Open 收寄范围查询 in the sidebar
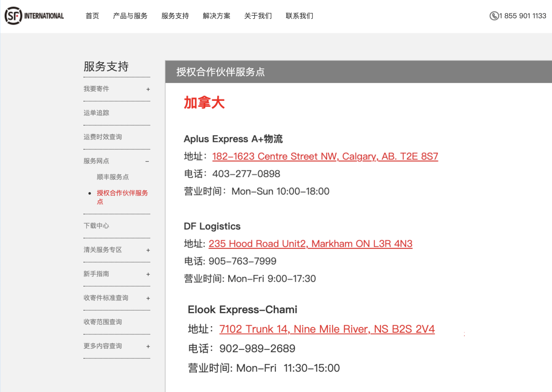 (103, 322)
